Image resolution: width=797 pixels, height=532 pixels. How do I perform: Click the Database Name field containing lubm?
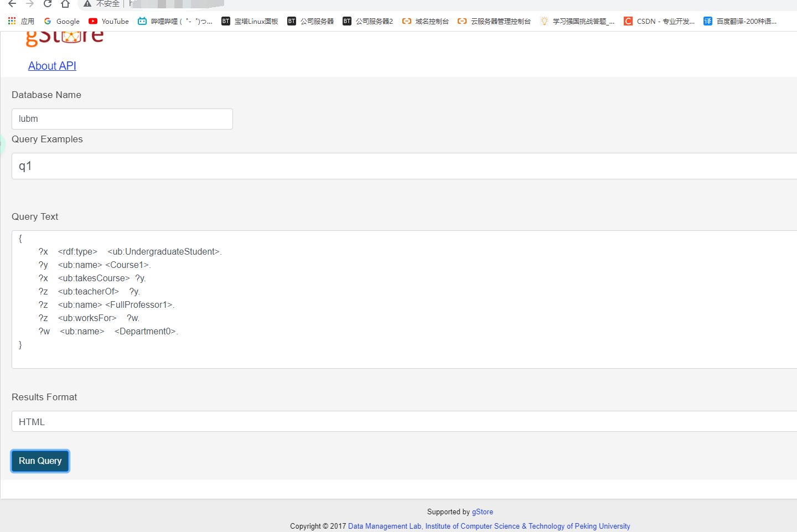(x=122, y=118)
